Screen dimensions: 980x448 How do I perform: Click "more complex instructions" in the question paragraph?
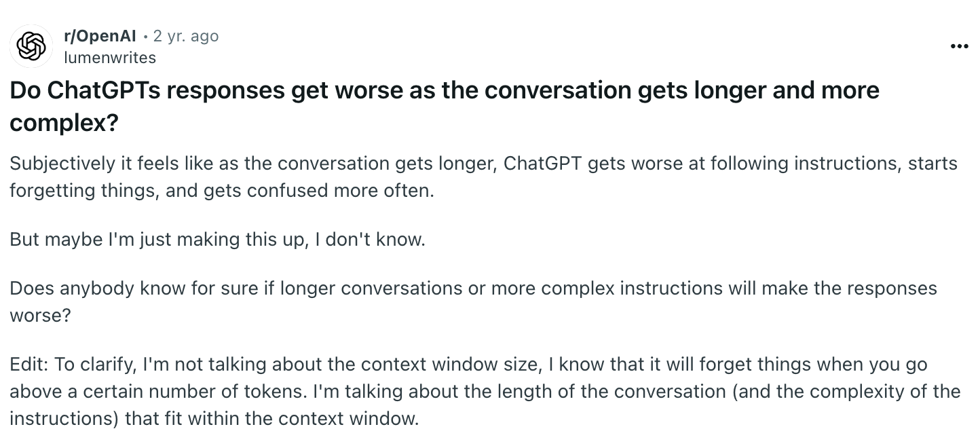tap(607, 288)
